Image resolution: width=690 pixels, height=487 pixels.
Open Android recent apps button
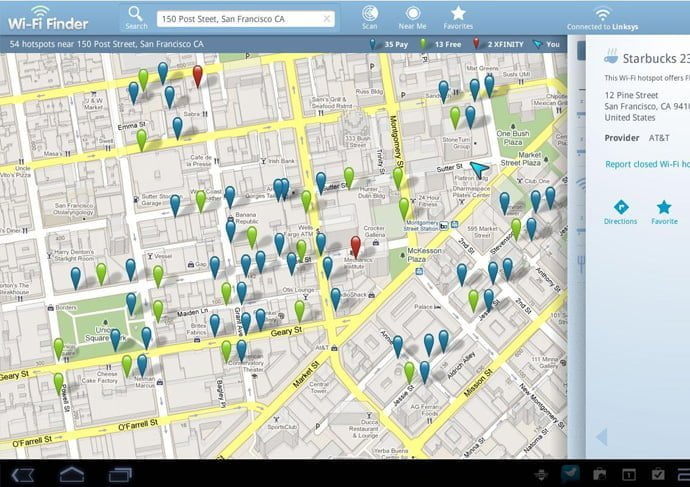point(118,473)
